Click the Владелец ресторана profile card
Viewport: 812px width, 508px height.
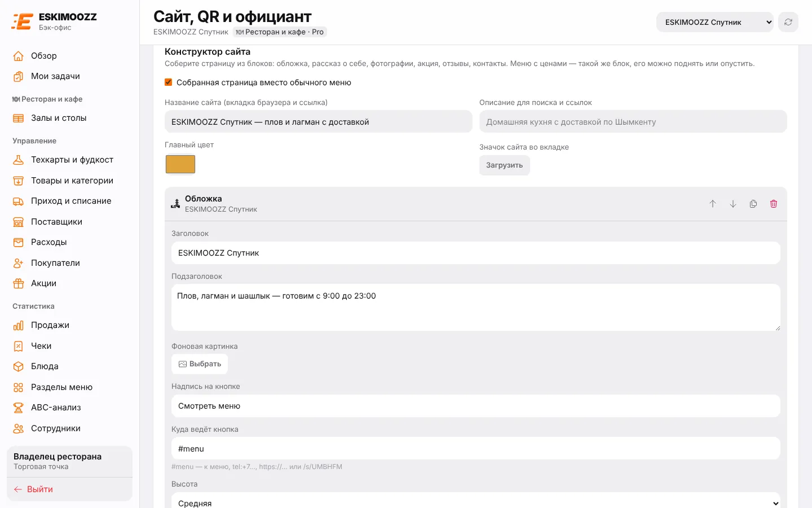point(70,461)
